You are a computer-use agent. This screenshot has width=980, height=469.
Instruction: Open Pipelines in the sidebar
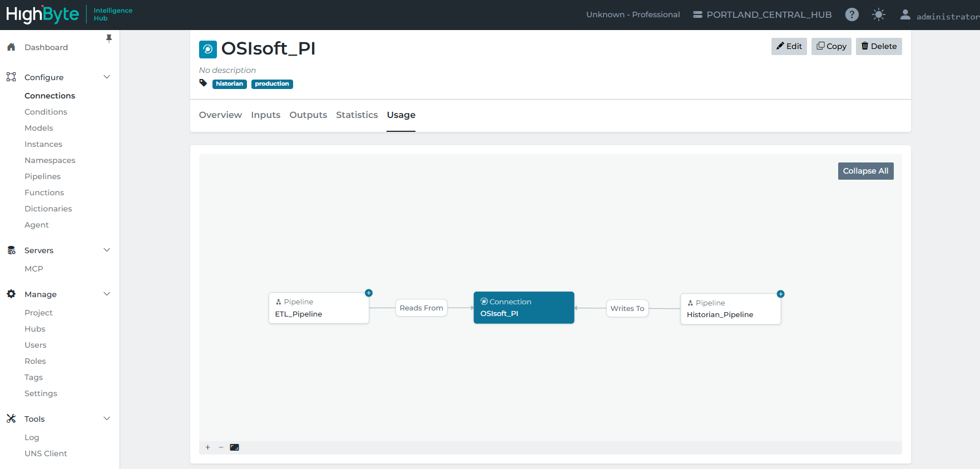point(43,176)
